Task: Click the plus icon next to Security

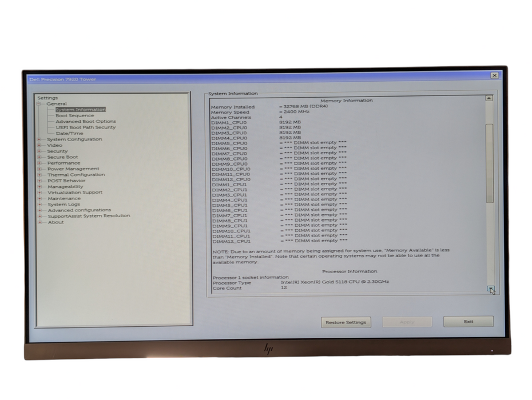Action: (40, 151)
